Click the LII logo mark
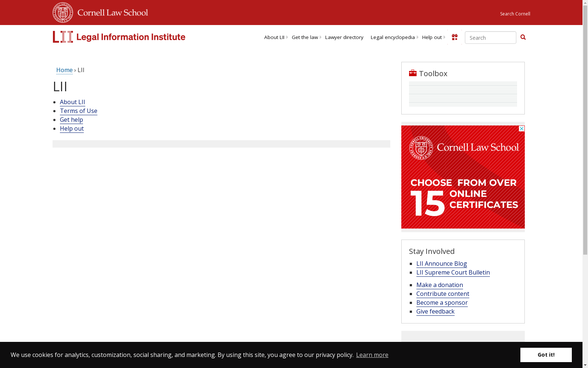588x368 pixels. (63, 37)
